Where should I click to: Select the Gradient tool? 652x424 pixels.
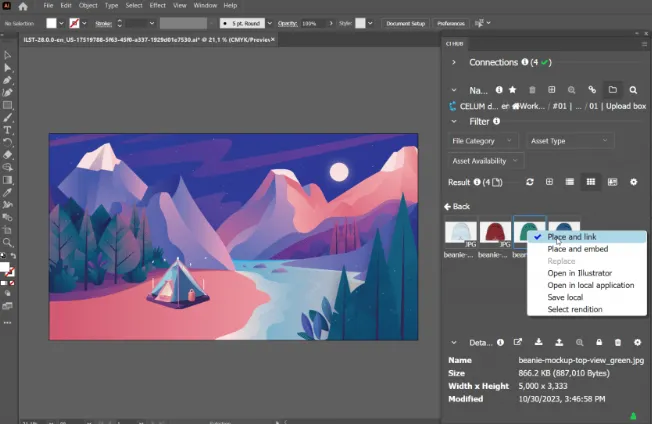pyautogui.click(x=7, y=180)
